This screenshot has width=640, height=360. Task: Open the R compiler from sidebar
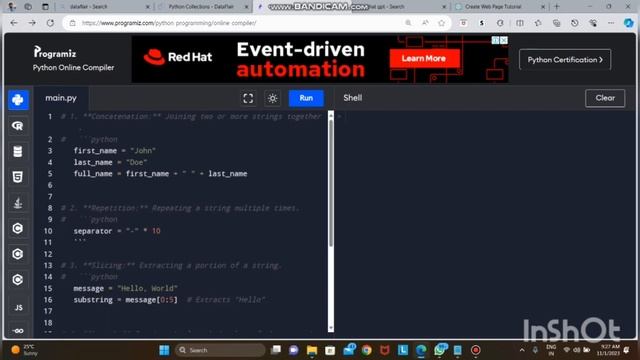tap(18, 126)
